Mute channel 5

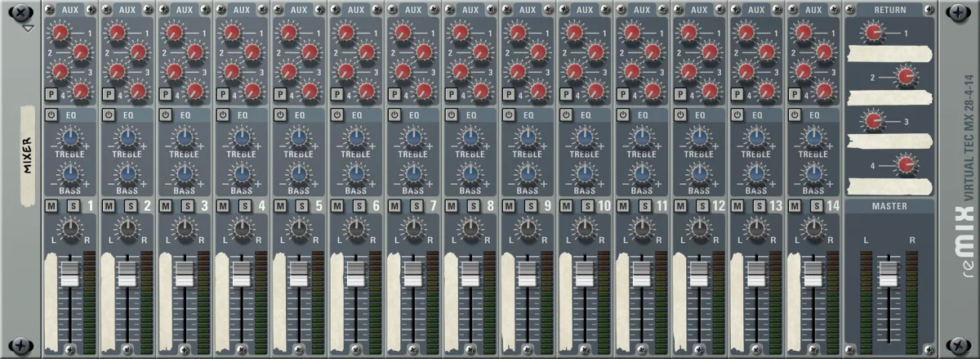[x=281, y=205]
